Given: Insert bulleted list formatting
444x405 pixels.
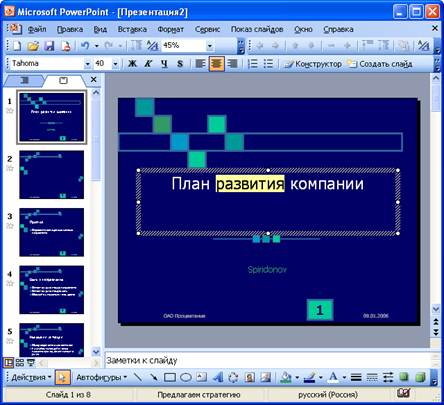Looking at the screenshot, I should 268,63.
